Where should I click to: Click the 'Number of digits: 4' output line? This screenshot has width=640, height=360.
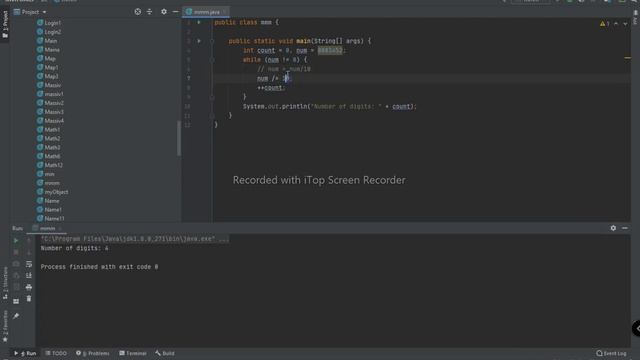coord(74,248)
